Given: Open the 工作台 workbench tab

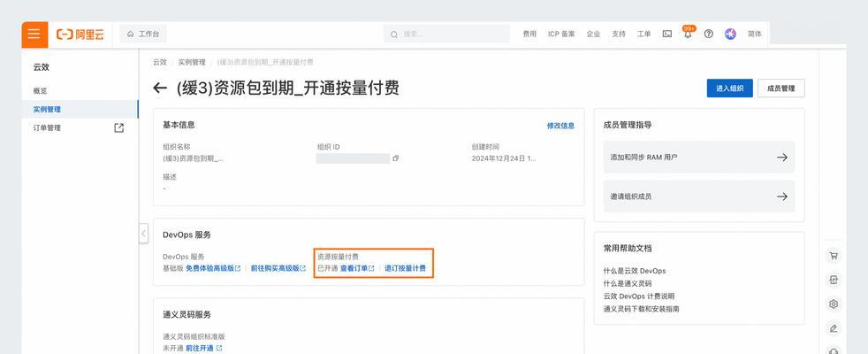Looking at the screenshot, I should (143, 35).
